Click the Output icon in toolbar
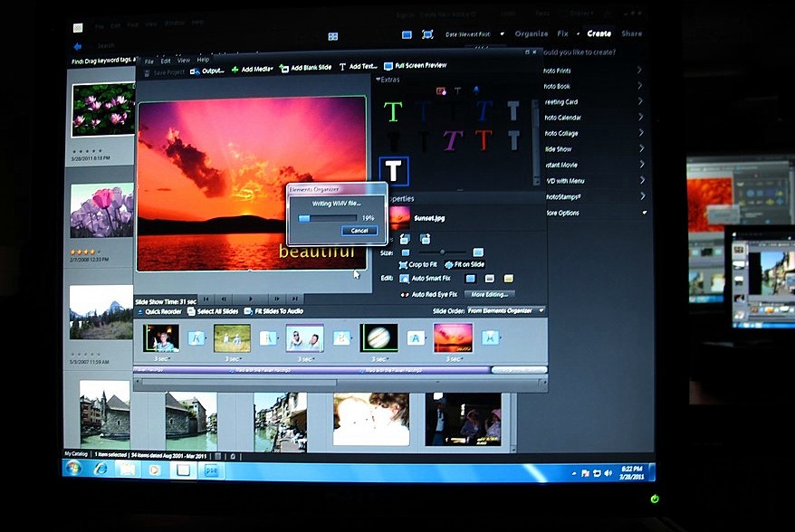 point(195,71)
